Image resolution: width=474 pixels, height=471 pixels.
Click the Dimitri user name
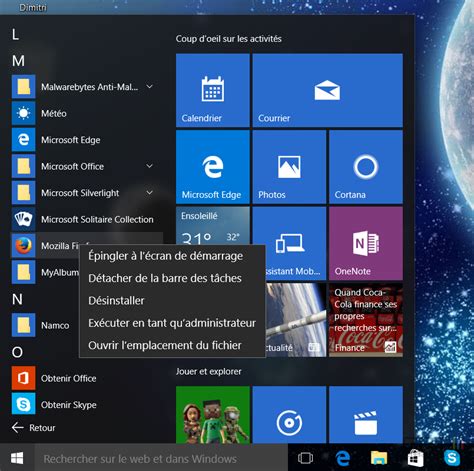point(33,8)
